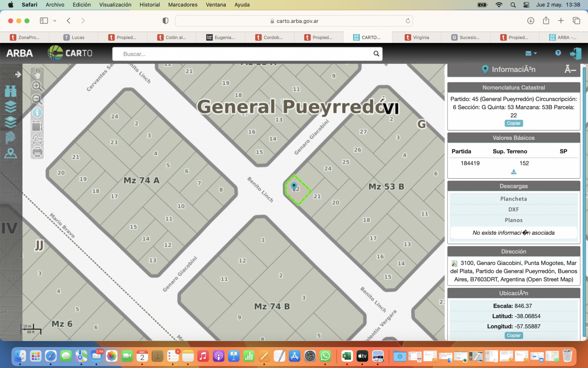588x368 pixels.
Task: Switch to the ARBA -... tab
Action: coord(563,37)
